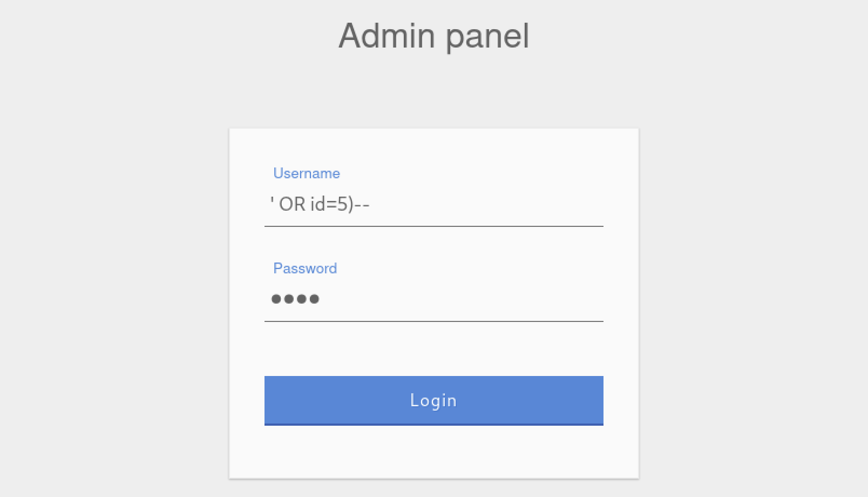Click the underline beneath the Username field
Image resolution: width=868 pixels, height=497 pixels.
[433, 226]
